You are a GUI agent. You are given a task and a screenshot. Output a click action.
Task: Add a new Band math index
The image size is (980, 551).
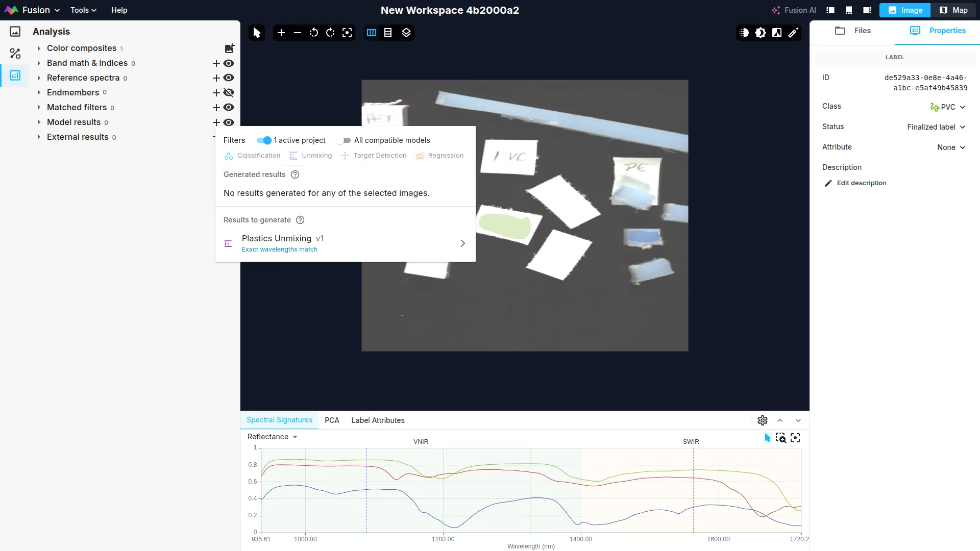(x=216, y=63)
